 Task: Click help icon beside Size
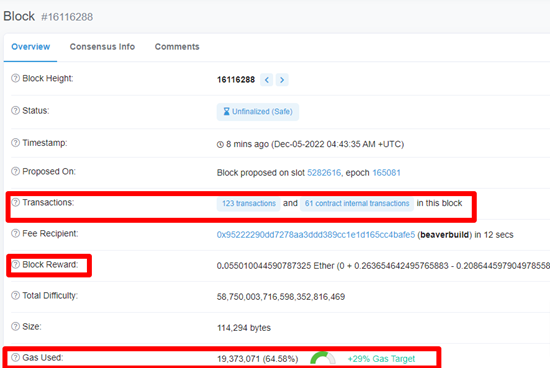pyautogui.click(x=15, y=327)
